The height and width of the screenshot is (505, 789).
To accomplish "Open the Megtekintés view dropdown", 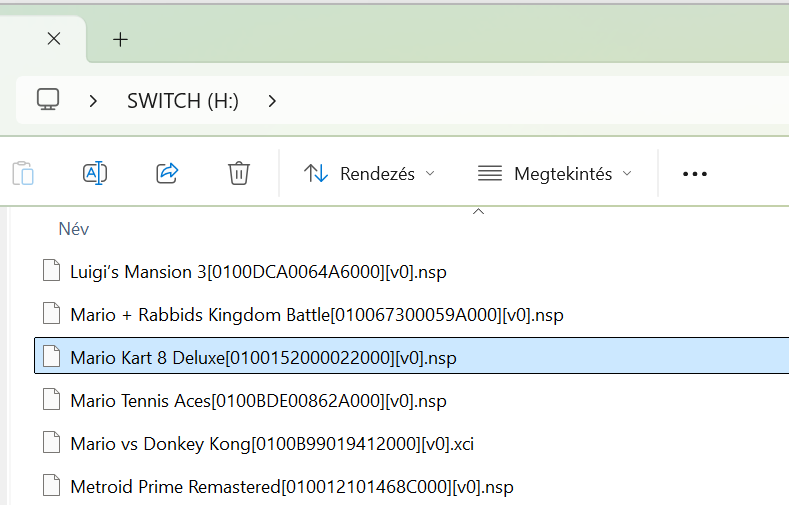I will 555,174.
